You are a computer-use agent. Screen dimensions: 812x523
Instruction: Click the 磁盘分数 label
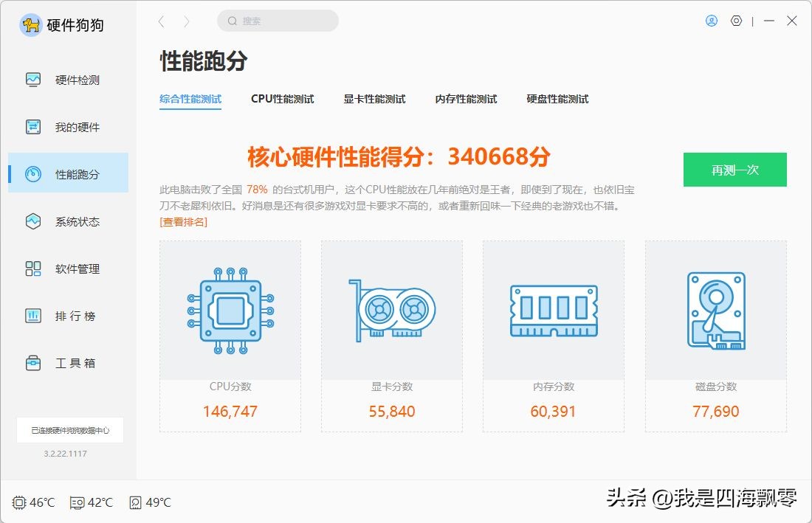[x=716, y=387]
